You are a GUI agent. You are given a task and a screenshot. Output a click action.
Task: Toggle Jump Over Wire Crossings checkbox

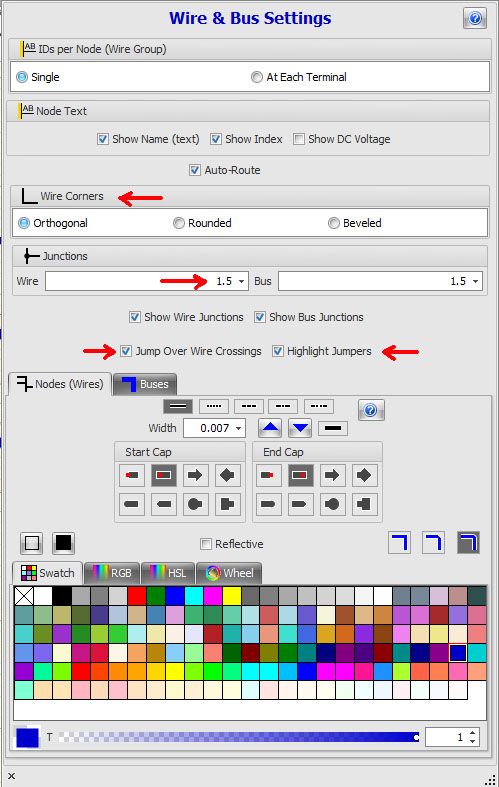127,351
